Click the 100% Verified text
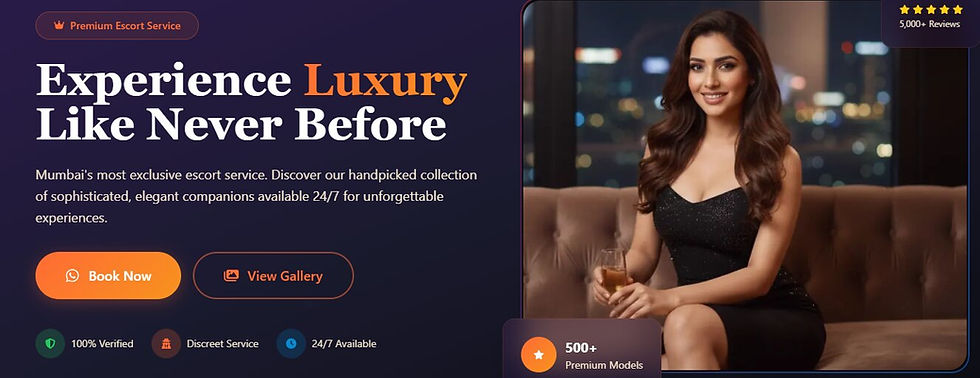The image size is (980, 378). pos(102,344)
